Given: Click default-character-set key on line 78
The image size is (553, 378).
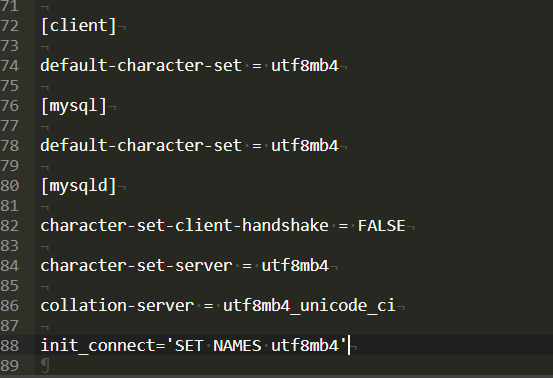Looking at the screenshot, I should 141,146.
